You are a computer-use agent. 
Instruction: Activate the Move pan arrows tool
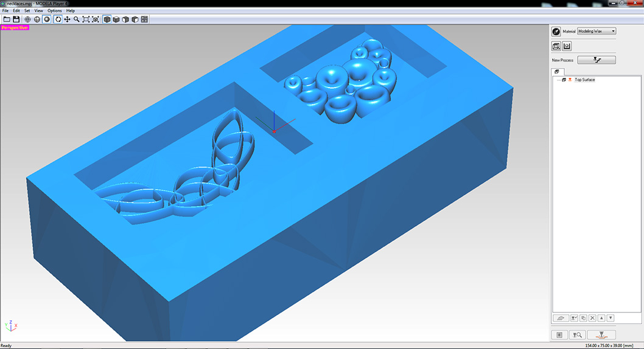point(67,19)
